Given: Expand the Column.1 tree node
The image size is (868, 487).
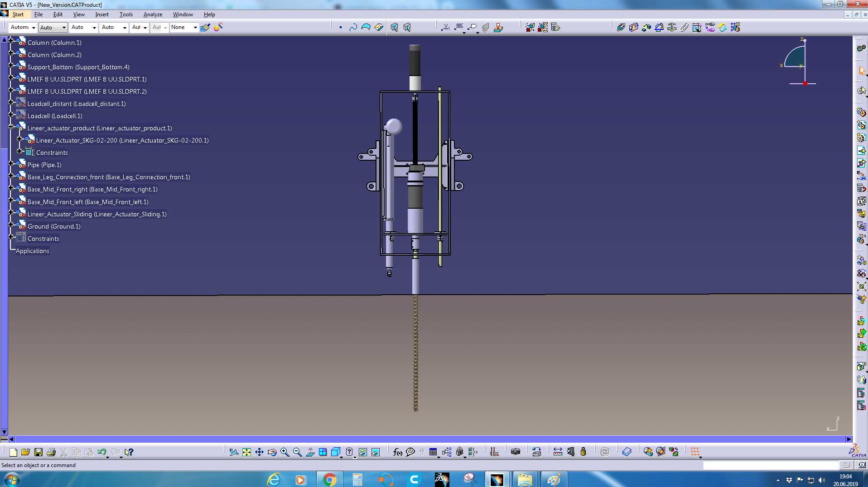Looking at the screenshot, I should pyautogui.click(x=11, y=40).
